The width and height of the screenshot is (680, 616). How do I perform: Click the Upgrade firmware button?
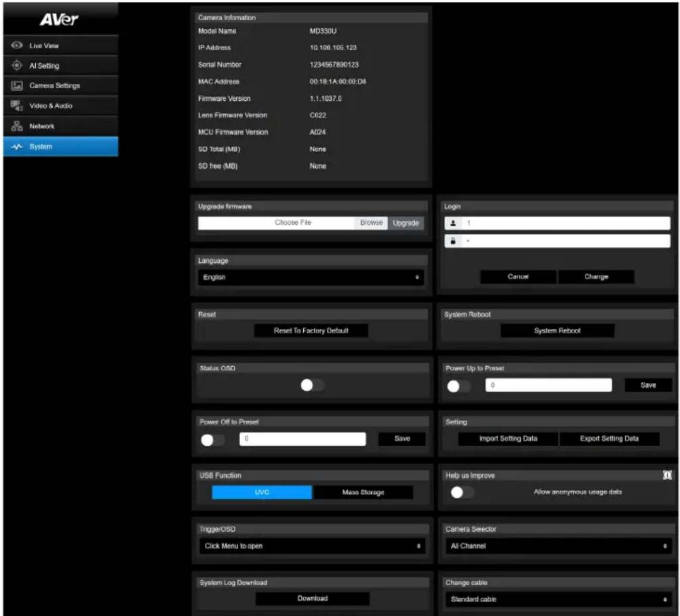[x=406, y=223]
